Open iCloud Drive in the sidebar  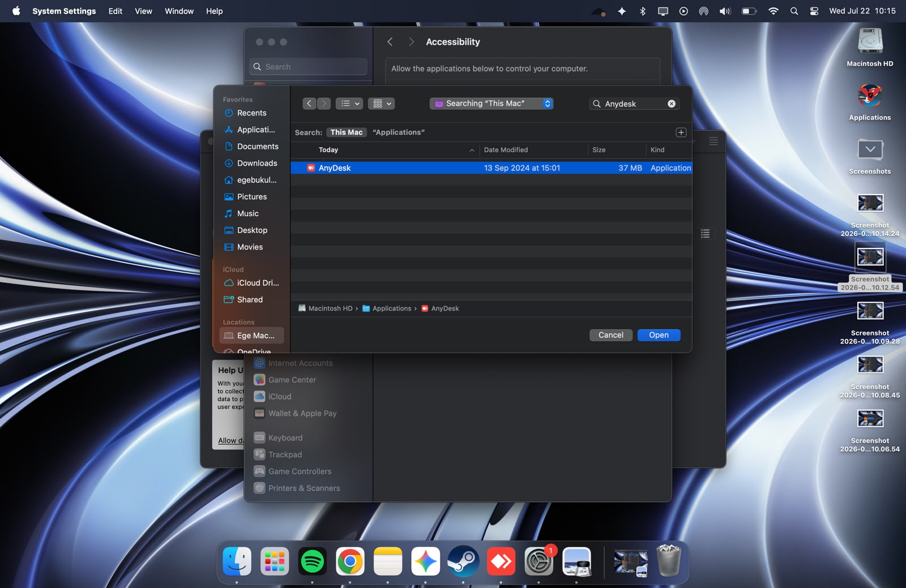(251, 283)
